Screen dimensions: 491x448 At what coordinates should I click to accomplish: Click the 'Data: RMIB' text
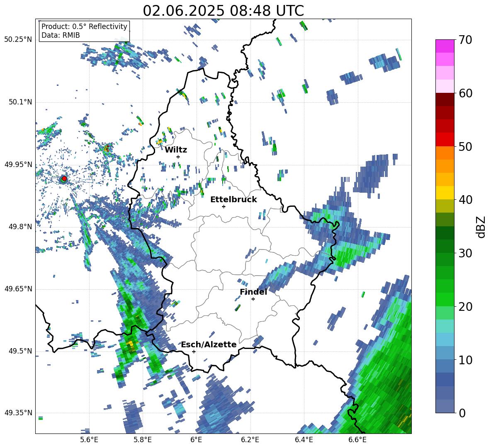[61, 35]
